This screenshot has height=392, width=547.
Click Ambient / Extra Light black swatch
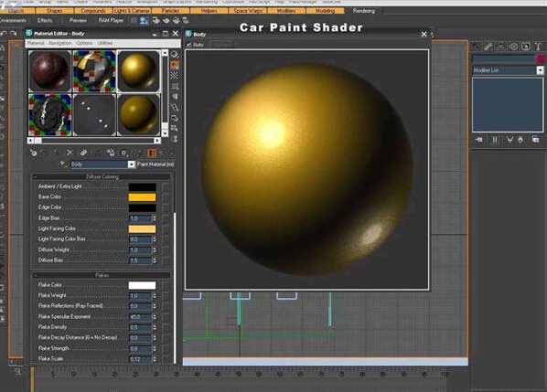pyautogui.click(x=142, y=187)
